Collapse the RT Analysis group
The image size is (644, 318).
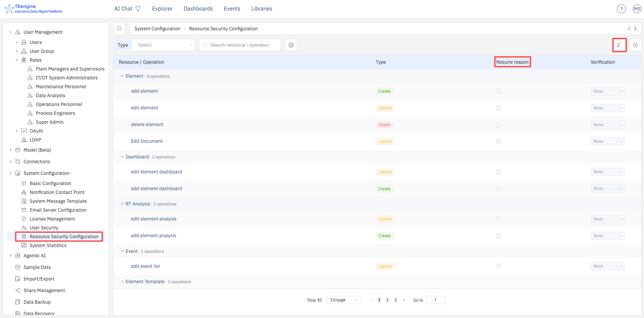(x=122, y=204)
